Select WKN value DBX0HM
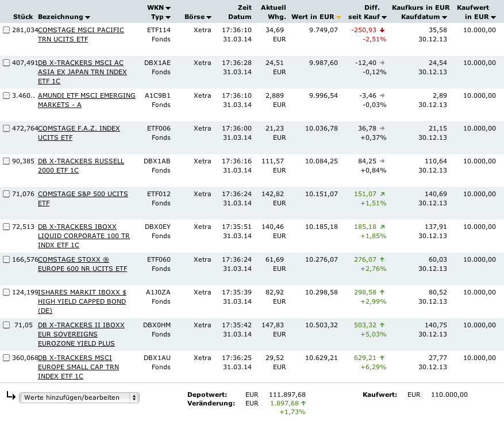The width and height of the screenshot is (504, 421). tap(157, 325)
